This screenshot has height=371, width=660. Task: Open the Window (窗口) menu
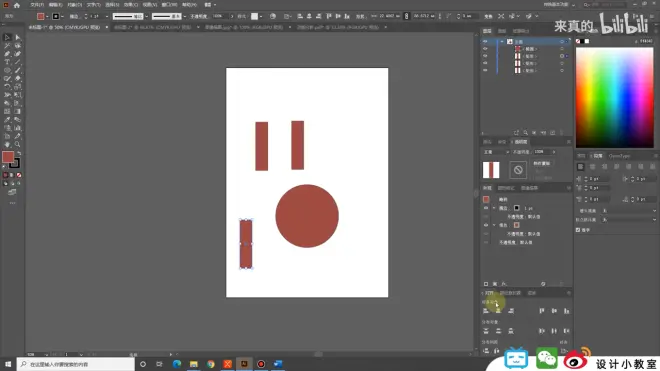(169, 5)
